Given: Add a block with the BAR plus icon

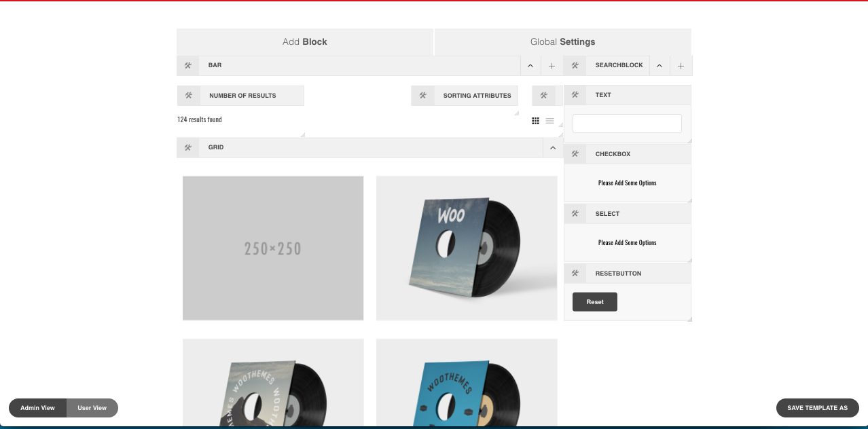Looking at the screenshot, I should [551, 66].
